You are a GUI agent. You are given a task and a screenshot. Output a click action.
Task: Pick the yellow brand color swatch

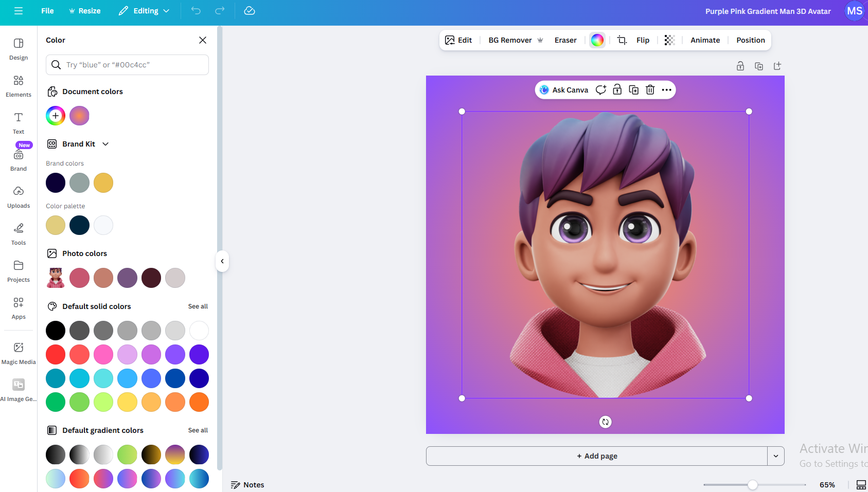point(103,183)
